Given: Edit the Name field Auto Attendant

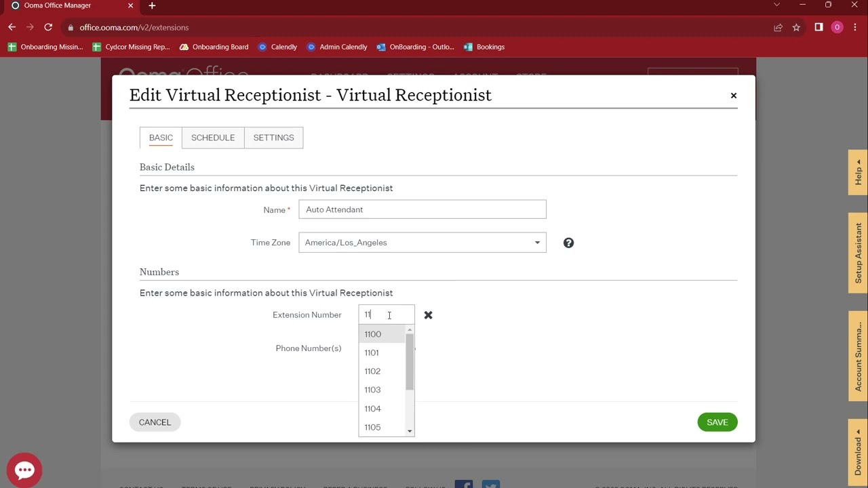Looking at the screenshot, I should (422, 209).
